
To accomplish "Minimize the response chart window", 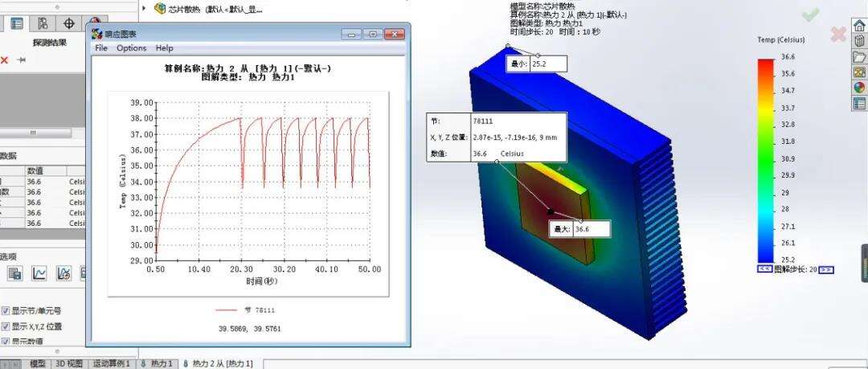I will (x=351, y=35).
